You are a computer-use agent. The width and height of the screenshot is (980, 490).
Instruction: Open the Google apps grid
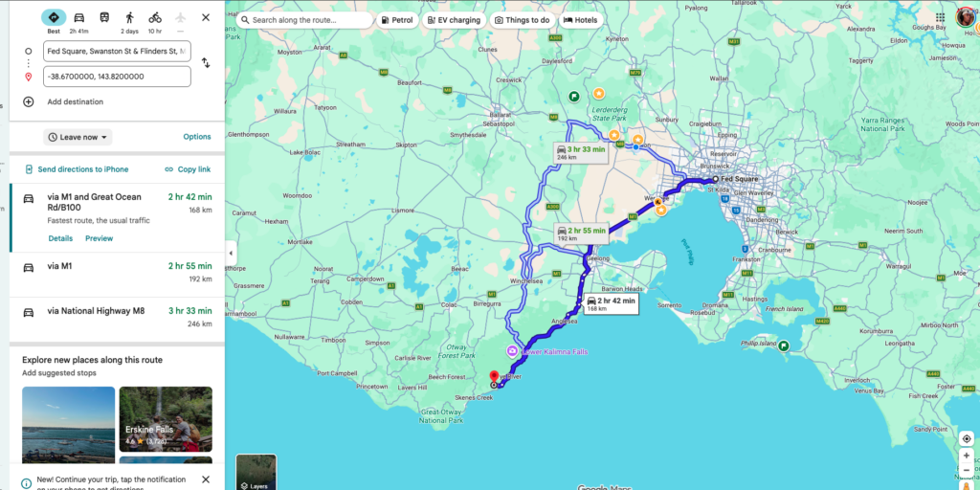click(940, 17)
